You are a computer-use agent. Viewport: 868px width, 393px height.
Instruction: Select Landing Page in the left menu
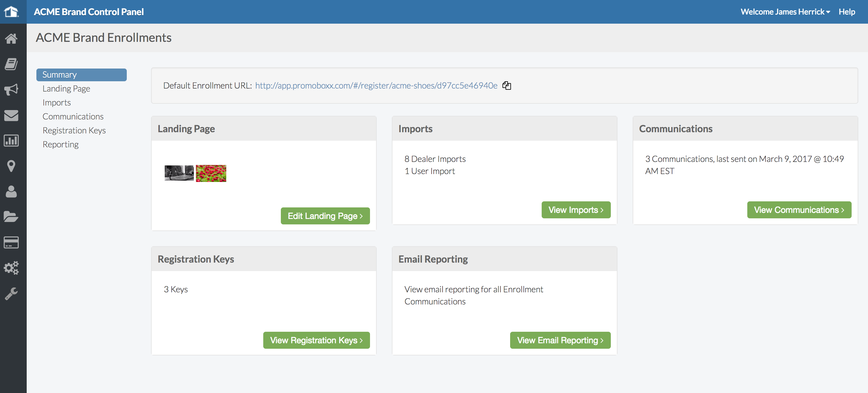[x=66, y=89]
